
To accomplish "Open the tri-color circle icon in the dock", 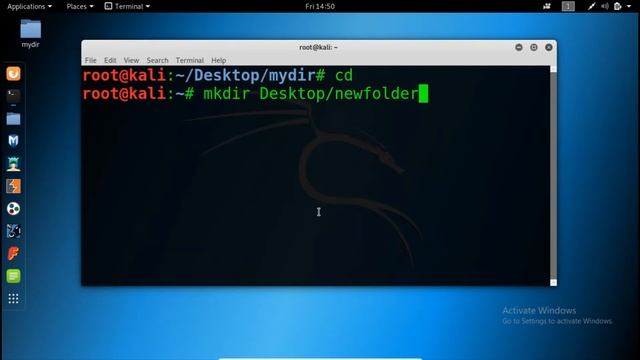I will [x=13, y=209].
